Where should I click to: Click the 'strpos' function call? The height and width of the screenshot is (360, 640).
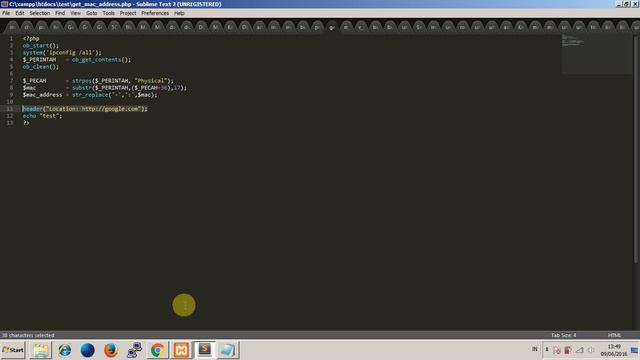point(82,80)
